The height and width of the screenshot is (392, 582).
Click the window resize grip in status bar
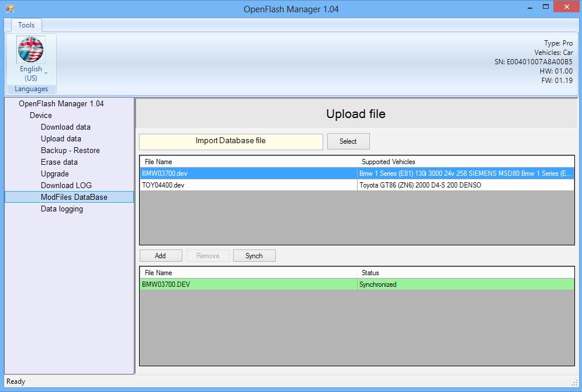574,383
